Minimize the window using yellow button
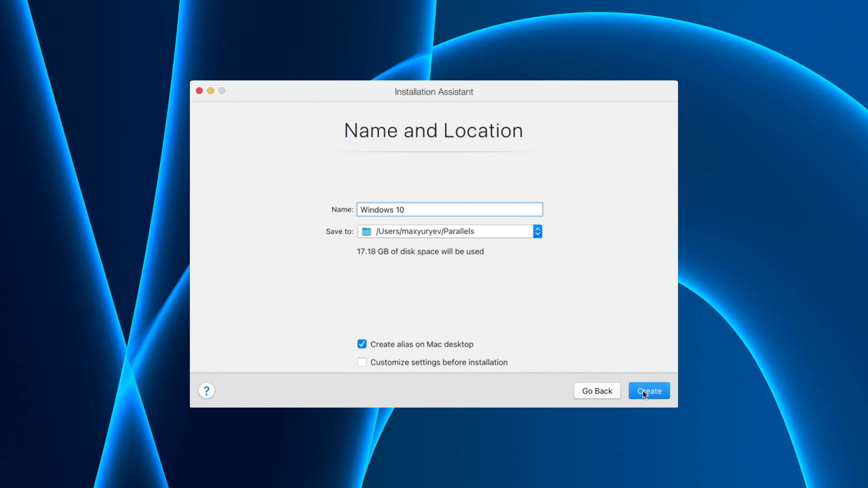 point(211,91)
